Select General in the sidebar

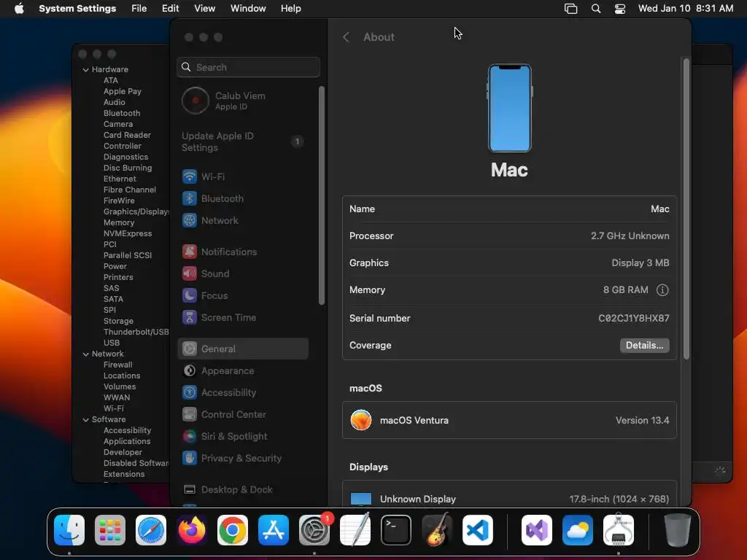pos(242,349)
